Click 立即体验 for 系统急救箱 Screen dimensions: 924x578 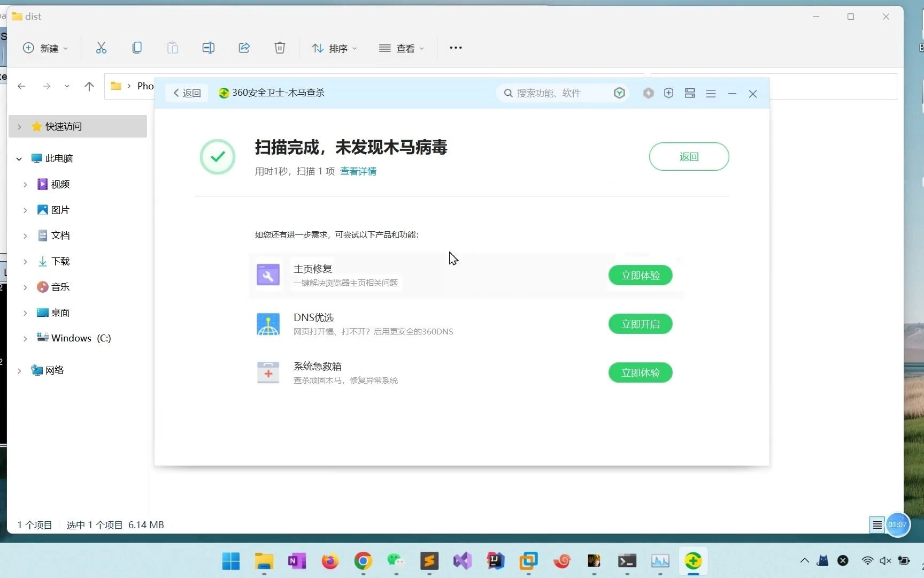tap(640, 373)
